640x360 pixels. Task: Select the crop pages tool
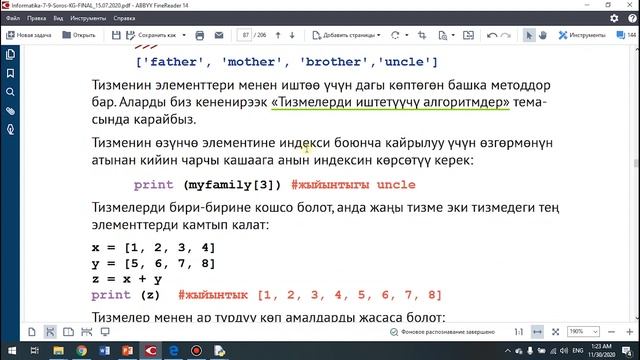422,35
